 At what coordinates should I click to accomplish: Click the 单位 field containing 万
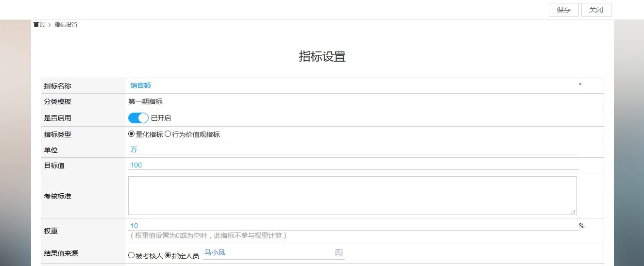[x=353, y=150]
